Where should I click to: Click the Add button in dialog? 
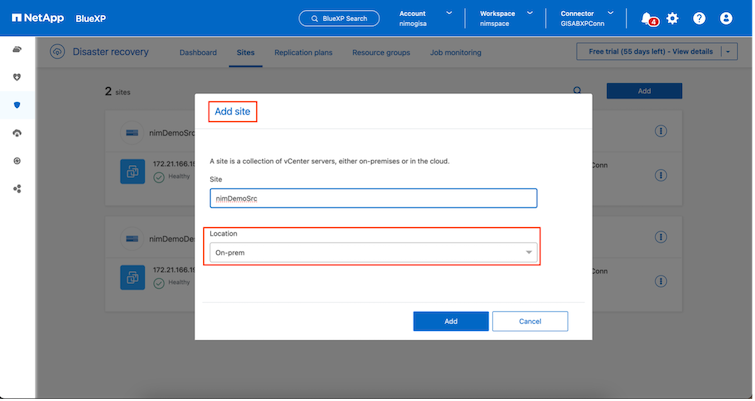(x=450, y=321)
